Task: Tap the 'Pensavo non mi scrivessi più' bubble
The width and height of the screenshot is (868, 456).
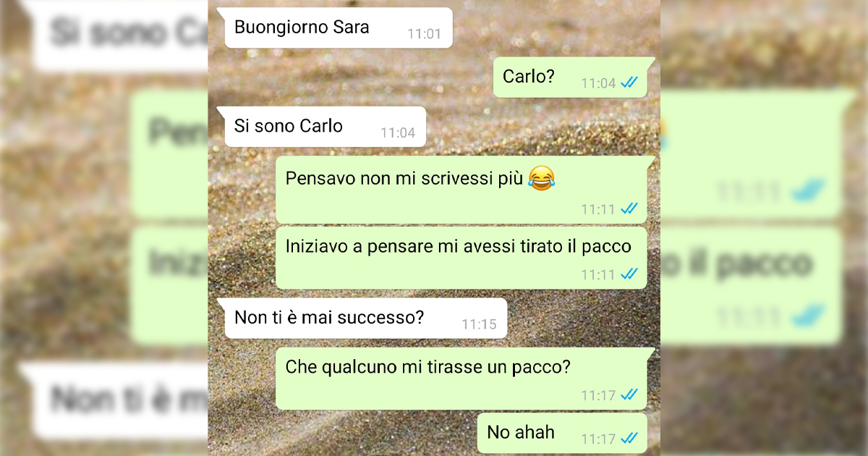Action: [466, 190]
